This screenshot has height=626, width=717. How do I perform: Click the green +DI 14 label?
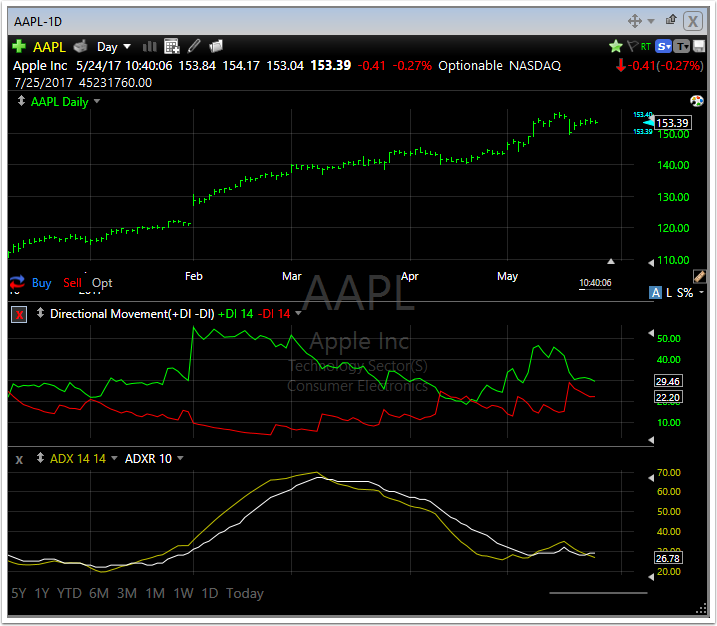coord(235,314)
